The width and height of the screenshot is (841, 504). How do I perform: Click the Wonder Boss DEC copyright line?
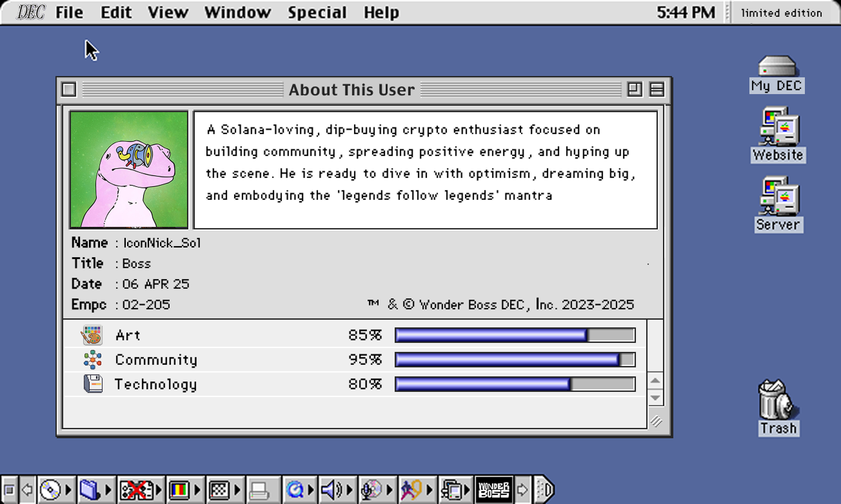(x=500, y=305)
